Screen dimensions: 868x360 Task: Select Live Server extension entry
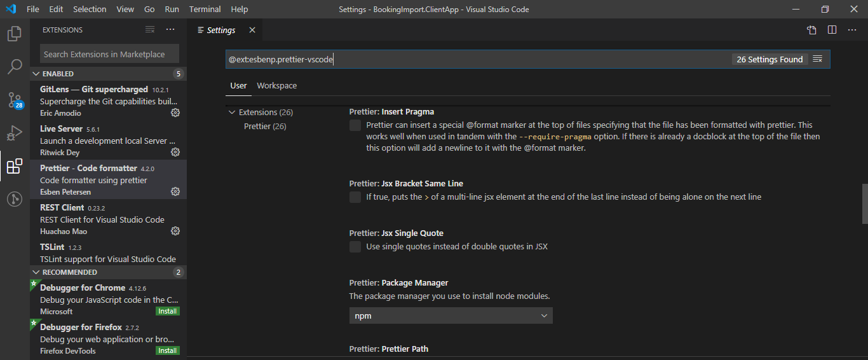click(108, 140)
